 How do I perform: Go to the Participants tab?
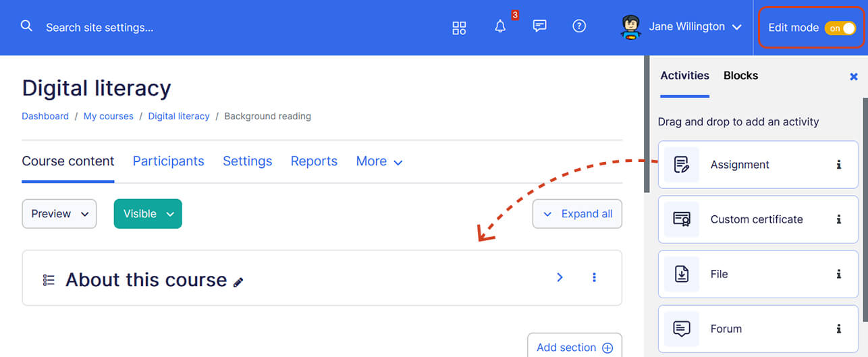[168, 161]
